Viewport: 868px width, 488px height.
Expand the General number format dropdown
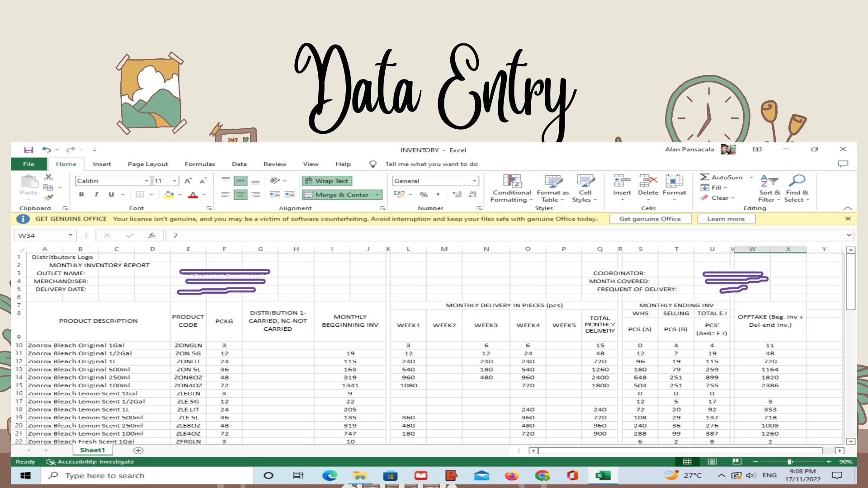474,181
